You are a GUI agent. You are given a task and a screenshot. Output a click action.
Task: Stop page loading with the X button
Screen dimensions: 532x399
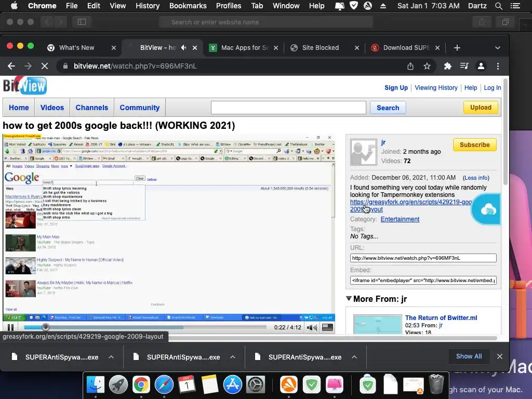[x=45, y=66]
